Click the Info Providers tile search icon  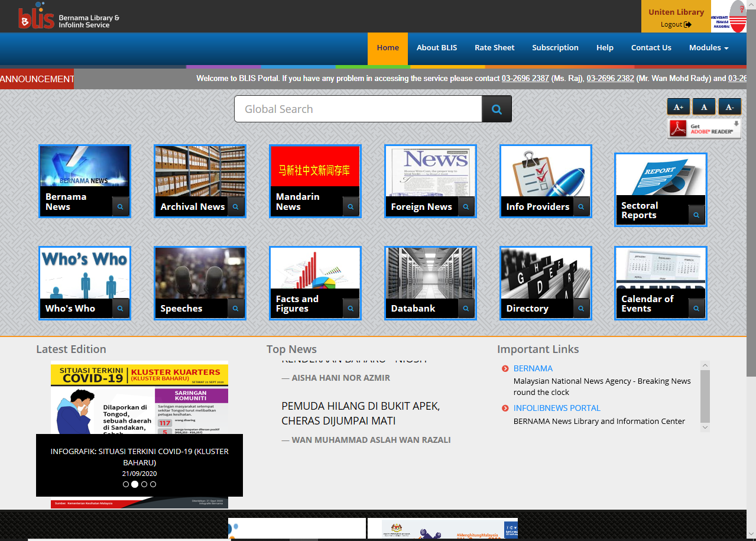581,207
